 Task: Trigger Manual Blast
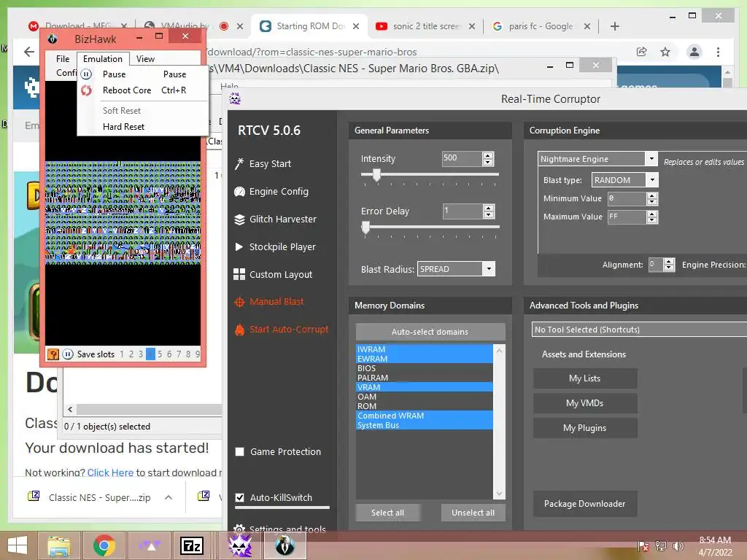[268, 301]
